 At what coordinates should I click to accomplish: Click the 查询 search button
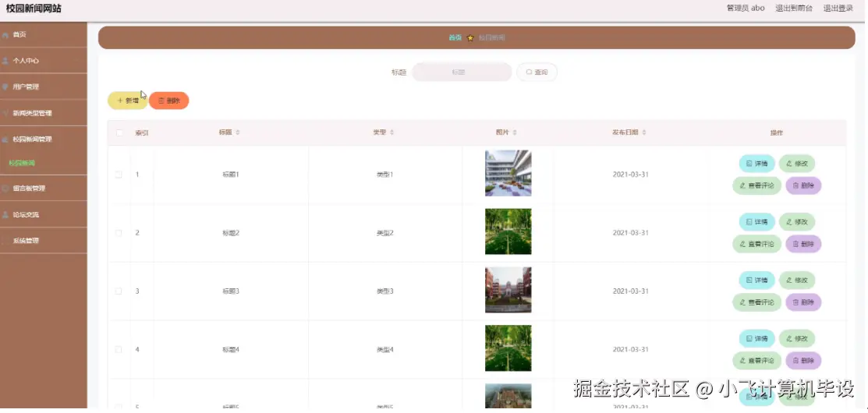click(537, 72)
